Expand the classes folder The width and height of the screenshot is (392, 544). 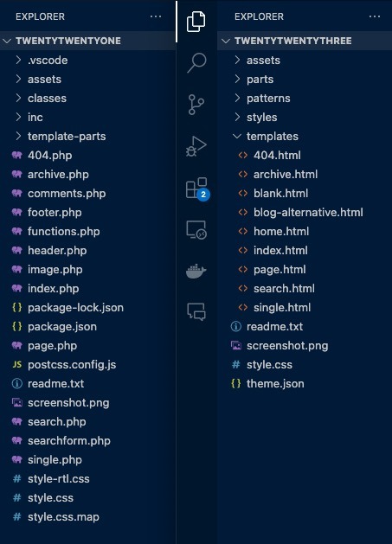87,99
